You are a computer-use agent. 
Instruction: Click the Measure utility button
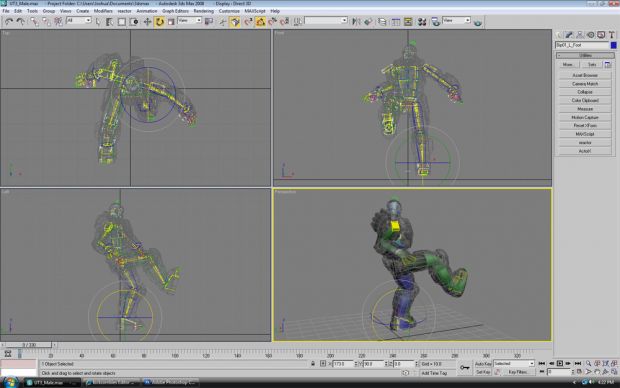tap(585, 109)
